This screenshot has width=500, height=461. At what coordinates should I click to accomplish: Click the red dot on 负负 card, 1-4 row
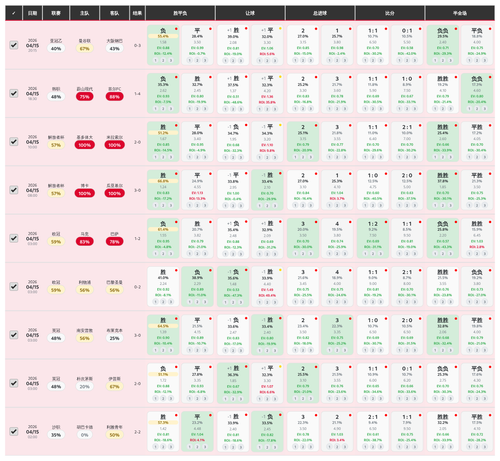(490, 77)
